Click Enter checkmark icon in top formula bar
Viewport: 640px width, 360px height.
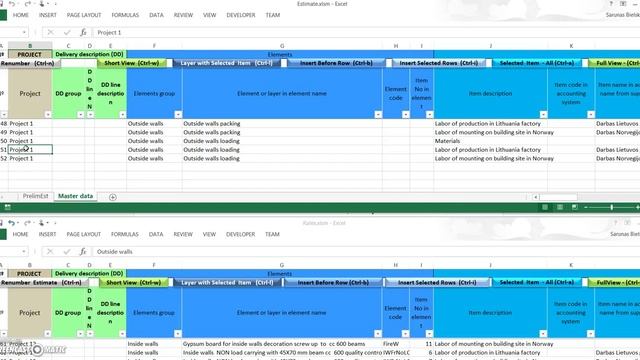(x=67, y=32)
